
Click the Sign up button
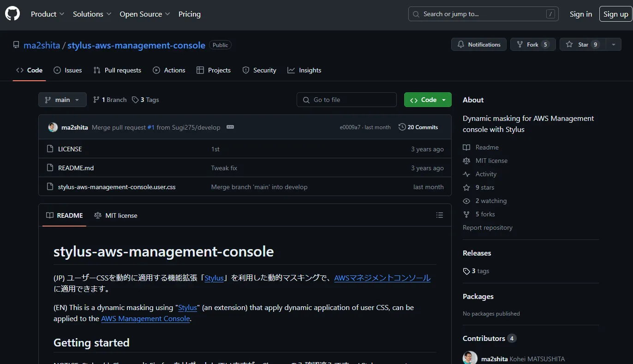pyautogui.click(x=616, y=14)
